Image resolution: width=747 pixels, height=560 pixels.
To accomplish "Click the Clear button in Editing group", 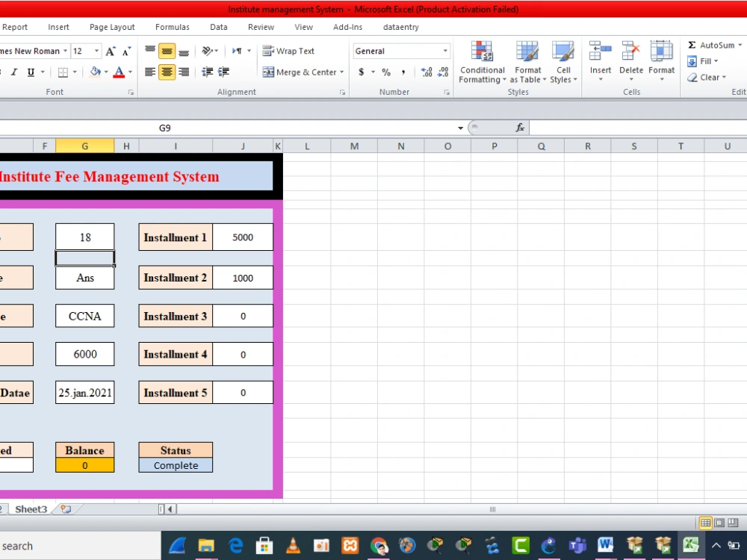I will pyautogui.click(x=706, y=77).
